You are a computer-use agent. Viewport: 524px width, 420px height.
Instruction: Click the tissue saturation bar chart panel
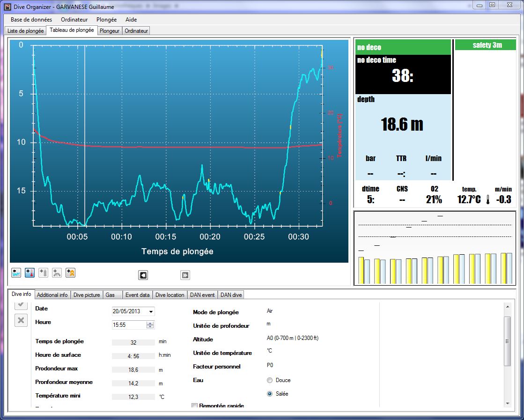point(435,248)
